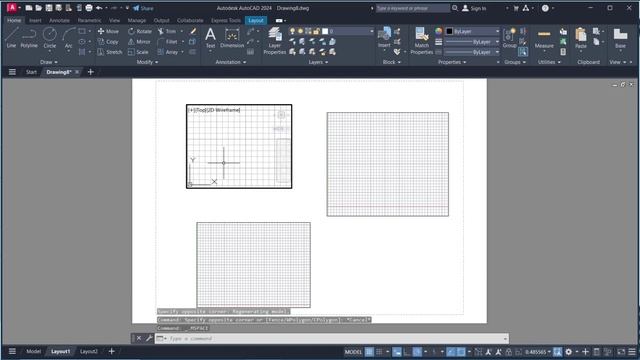Expand the Layers panel
The width and height of the screenshot is (640, 360).
point(318,62)
